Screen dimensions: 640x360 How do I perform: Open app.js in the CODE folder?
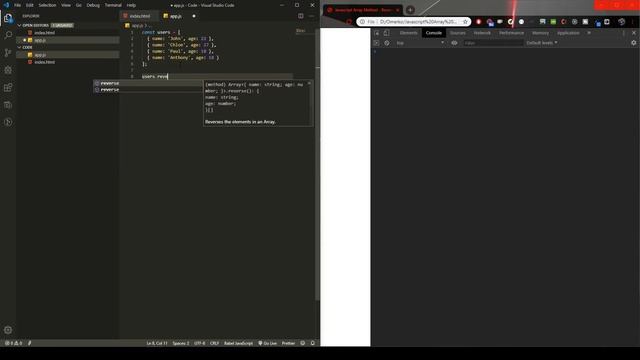tap(67, 55)
